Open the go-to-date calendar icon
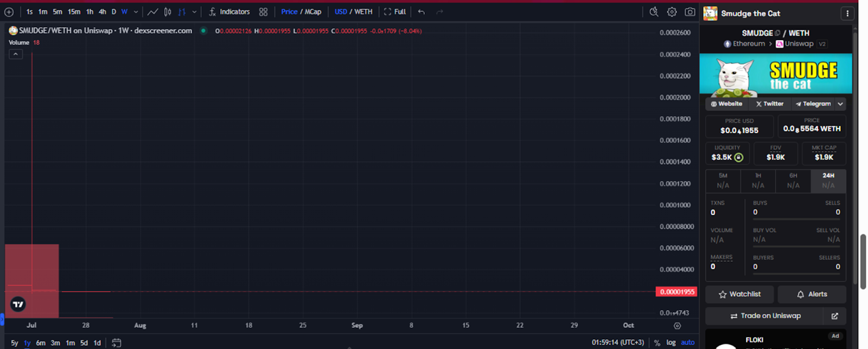 116,342
